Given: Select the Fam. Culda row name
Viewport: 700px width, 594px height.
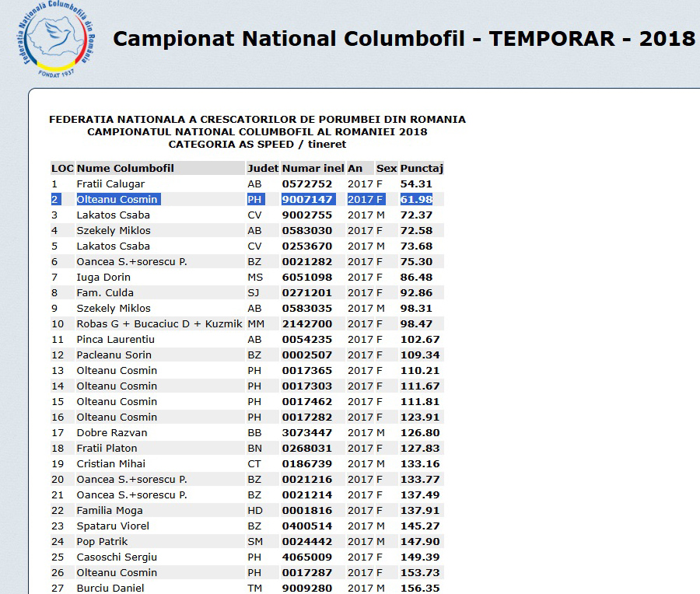Looking at the screenshot, I should point(105,292).
